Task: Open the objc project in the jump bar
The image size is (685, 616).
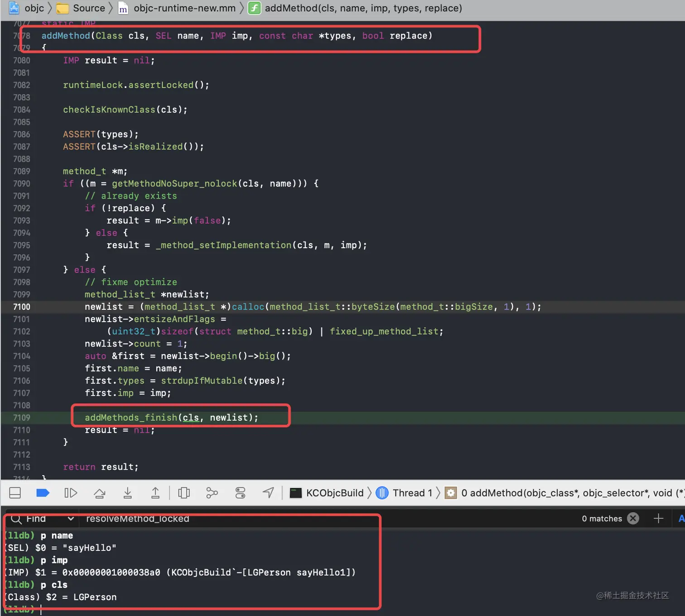Action: 27,8
